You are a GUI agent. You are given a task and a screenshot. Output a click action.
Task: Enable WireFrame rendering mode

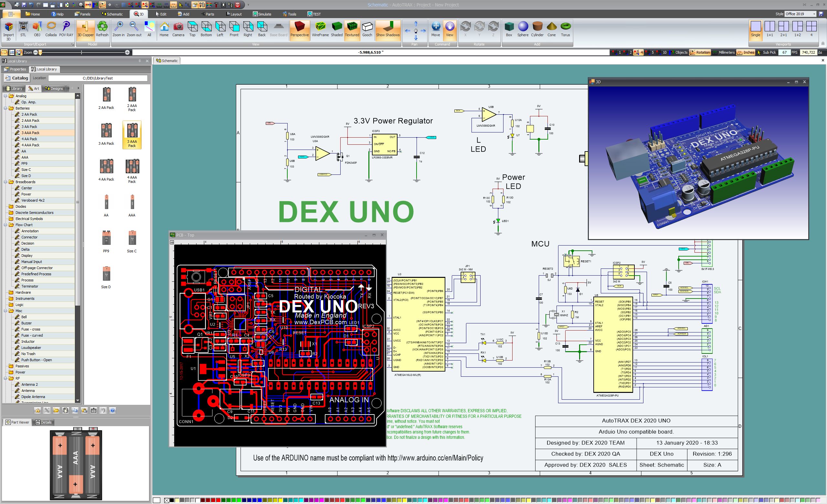[x=320, y=29]
